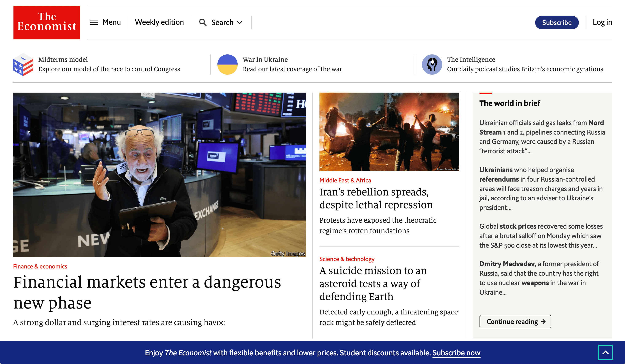Open 'Iran's rebellion spreads' headline
Image resolution: width=625 pixels, height=364 pixels.
coord(376,198)
